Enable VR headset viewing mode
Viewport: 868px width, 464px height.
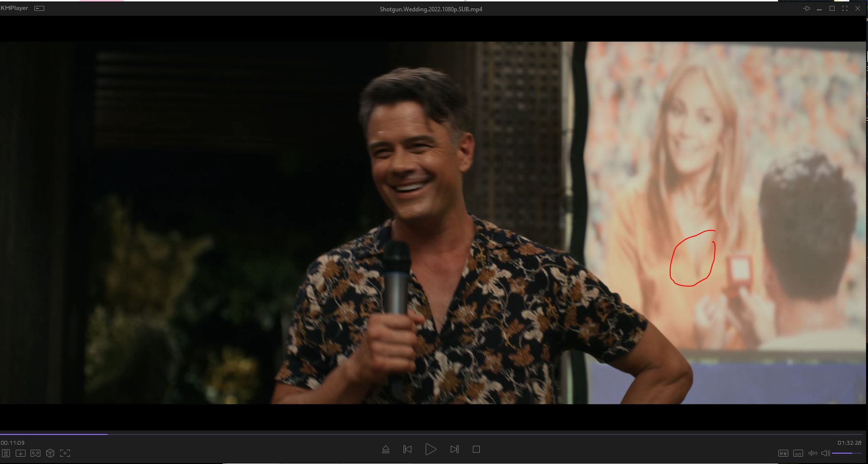coord(35,453)
